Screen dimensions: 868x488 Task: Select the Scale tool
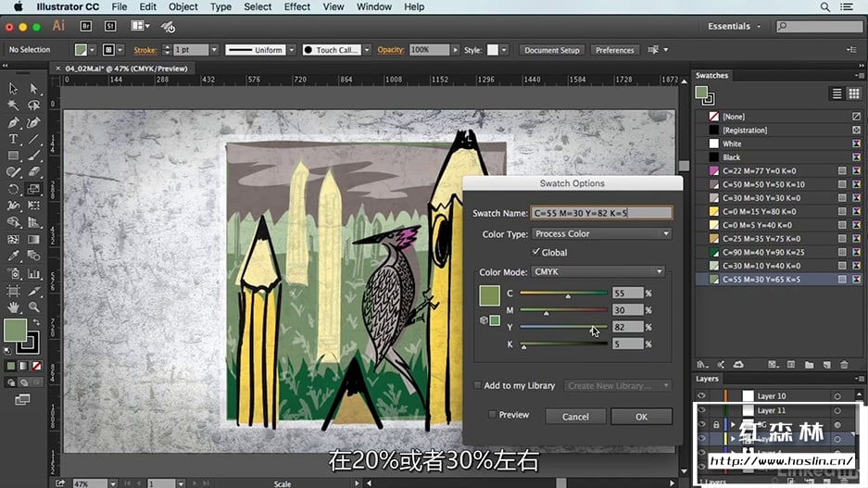click(33, 189)
